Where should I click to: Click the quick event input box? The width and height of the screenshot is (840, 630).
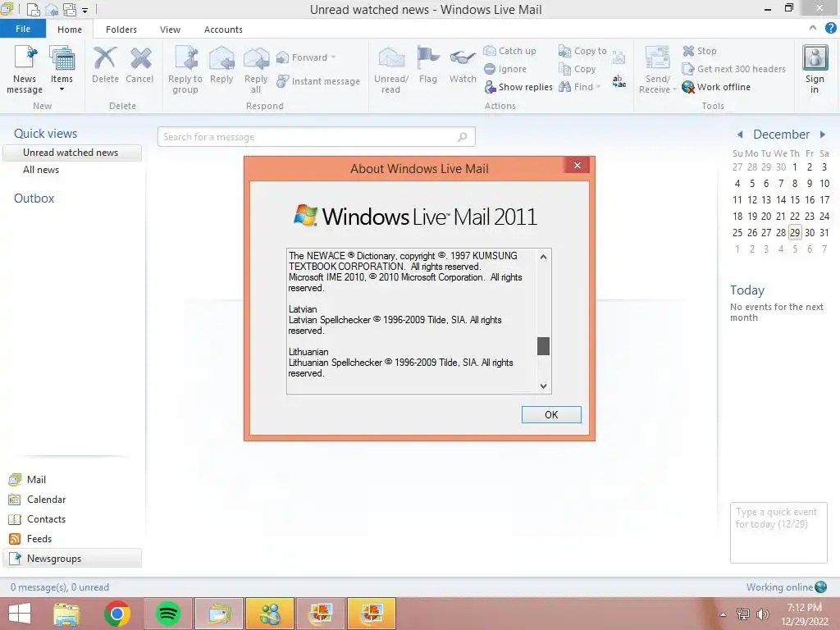coord(778,532)
